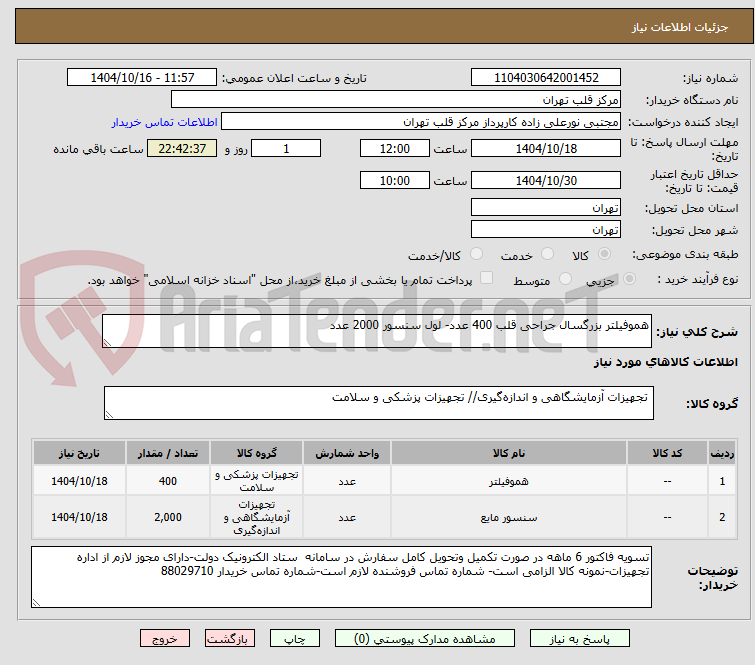Click the quantity cell 2,000
The height and width of the screenshot is (665, 755).
coord(168,518)
